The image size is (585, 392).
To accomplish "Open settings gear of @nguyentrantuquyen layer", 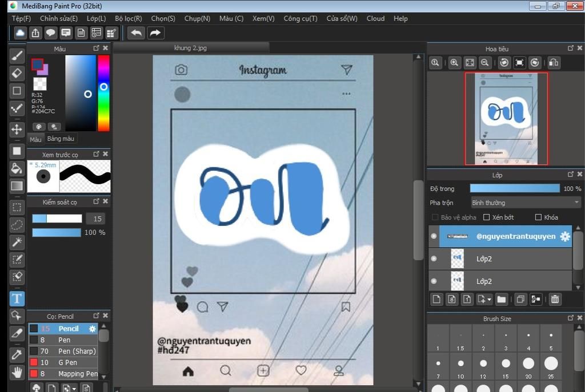I will click(565, 236).
